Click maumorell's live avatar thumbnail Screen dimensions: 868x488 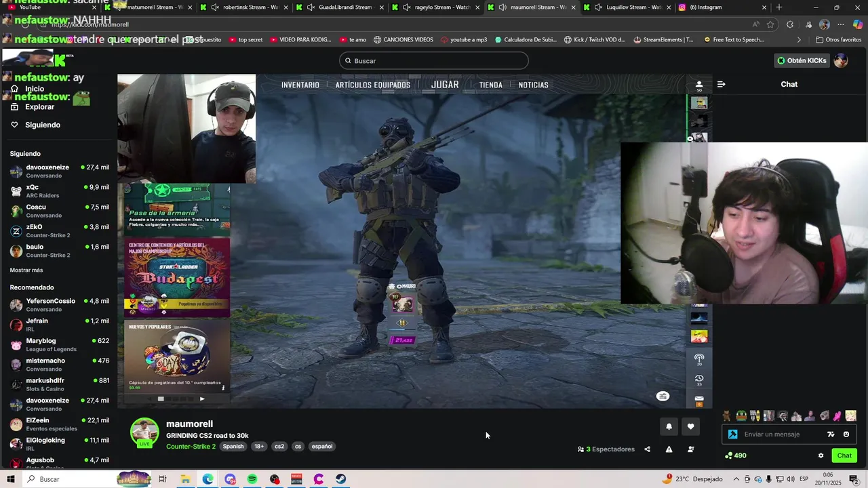144,434
